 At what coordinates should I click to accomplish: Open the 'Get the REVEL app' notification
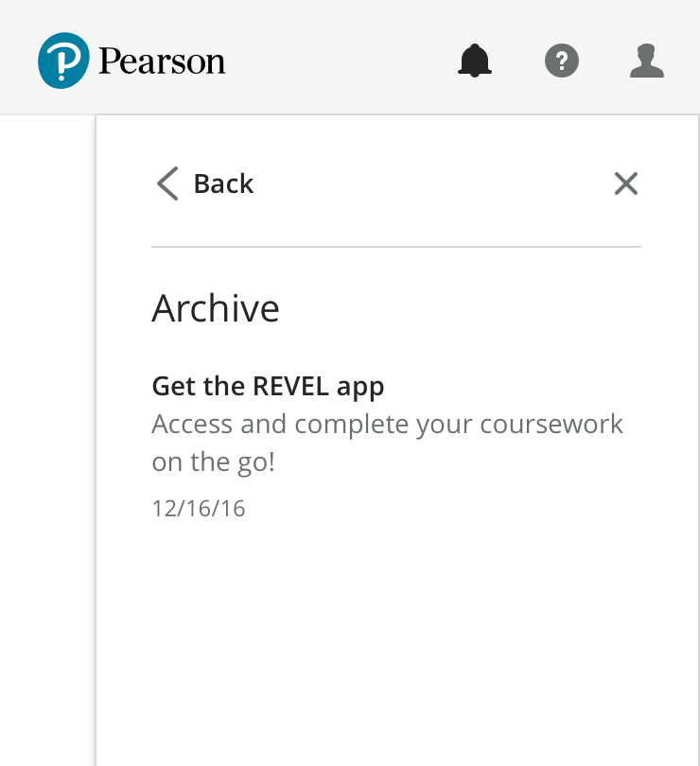click(x=268, y=386)
